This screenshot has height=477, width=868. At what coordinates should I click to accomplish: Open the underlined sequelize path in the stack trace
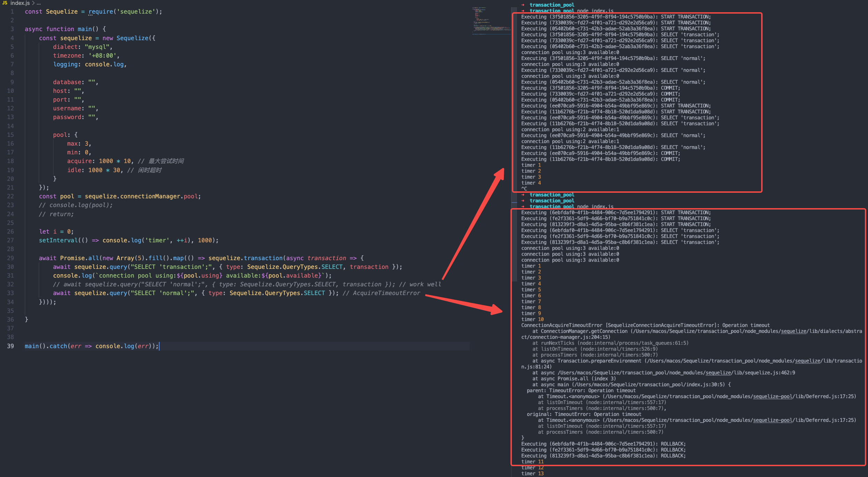click(x=793, y=331)
